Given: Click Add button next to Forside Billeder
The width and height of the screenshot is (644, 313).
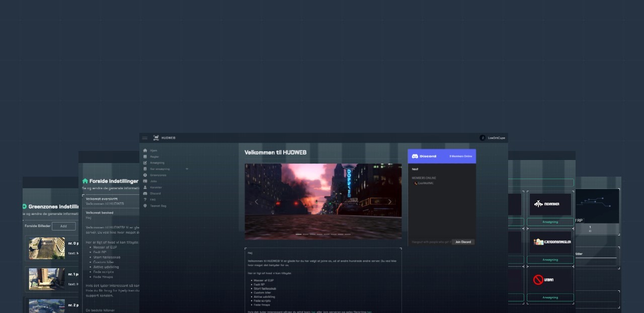Looking at the screenshot, I should (x=63, y=226).
